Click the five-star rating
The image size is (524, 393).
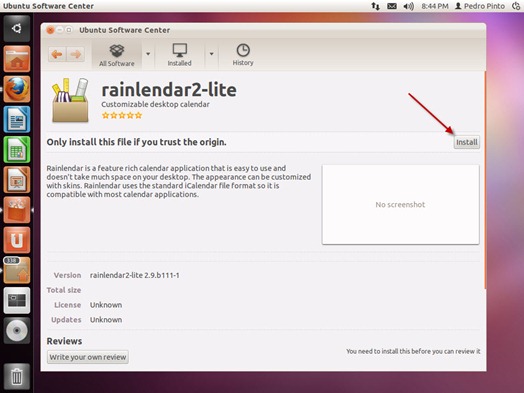[x=122, y=116]
